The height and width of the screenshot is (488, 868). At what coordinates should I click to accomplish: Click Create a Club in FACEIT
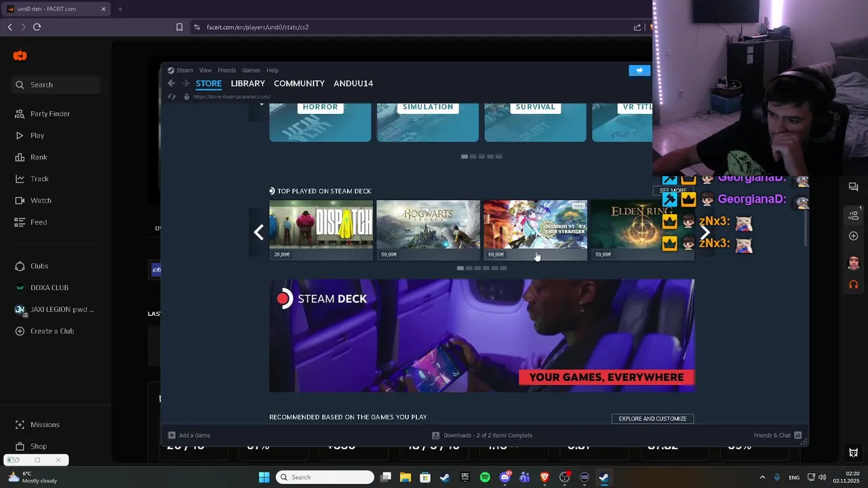click(x=45, y=331)
